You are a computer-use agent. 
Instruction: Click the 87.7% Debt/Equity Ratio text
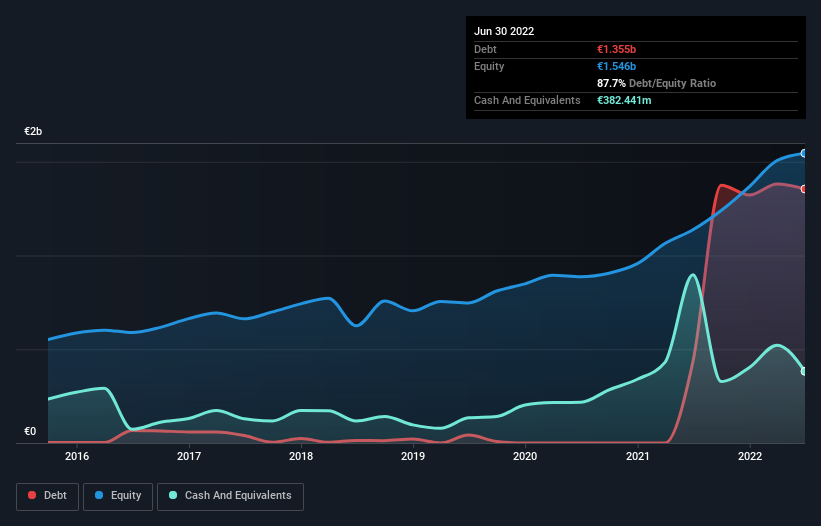(x=656, y=83)
